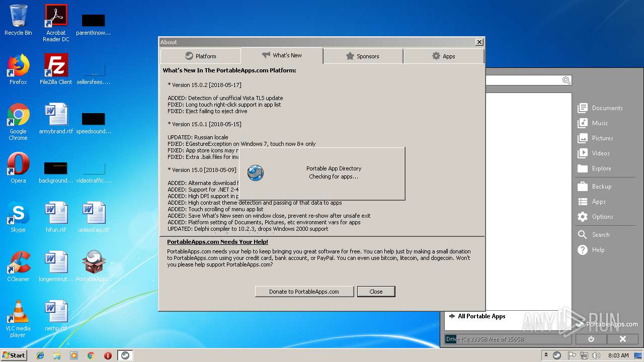Screen dimensions: 644x362
Task: Click 'PortableApps.com Needs Your Help!' heading
Action: click(x=217, y=242)
